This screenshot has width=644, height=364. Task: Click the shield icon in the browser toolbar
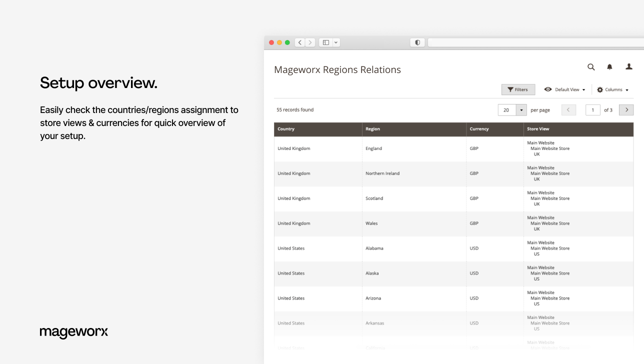(417, 42)
